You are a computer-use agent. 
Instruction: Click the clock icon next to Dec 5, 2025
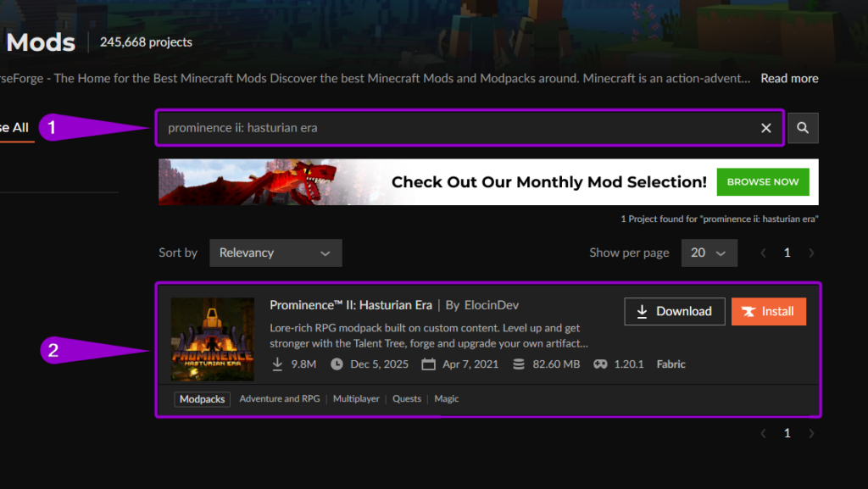click(338, 364)
